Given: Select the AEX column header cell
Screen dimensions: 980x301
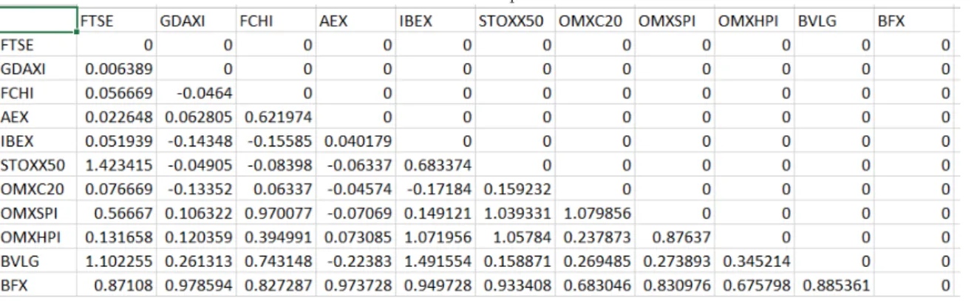Looking at the screenshot, I should click(x=355, y=21).
